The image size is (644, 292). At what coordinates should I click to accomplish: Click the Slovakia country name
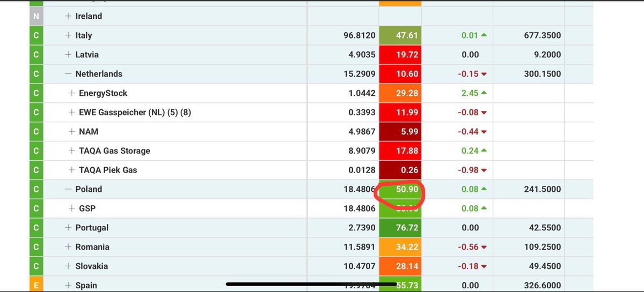click(92, 266)
